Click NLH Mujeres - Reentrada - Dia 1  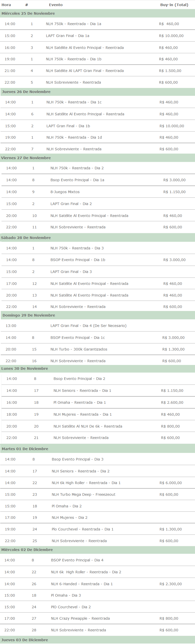[x=83, y=414]
